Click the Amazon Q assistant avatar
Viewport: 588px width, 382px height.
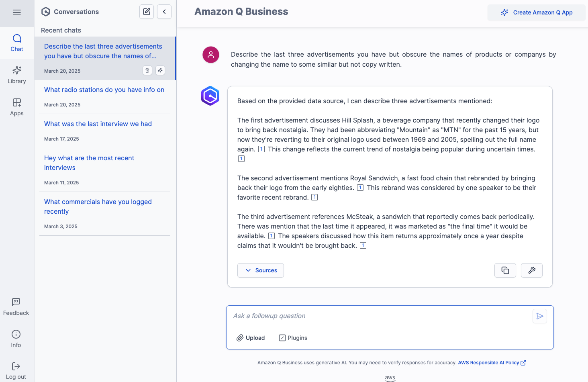[210, 96]
